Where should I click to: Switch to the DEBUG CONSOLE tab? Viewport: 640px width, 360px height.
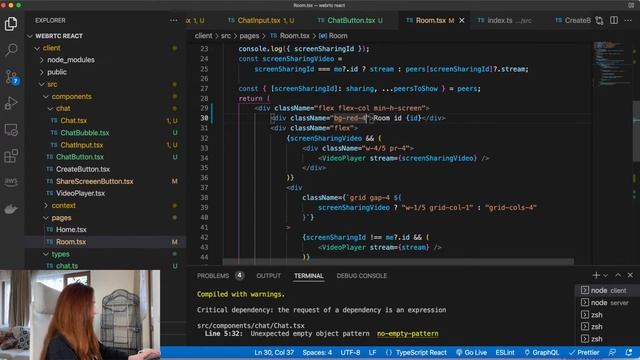point(362,276)
